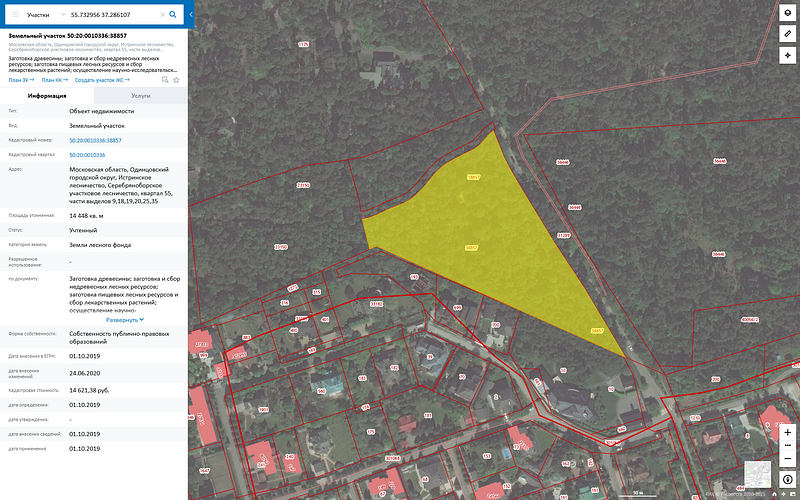Select the 'Информация' tab
Screen dimensions: 800x500
pos(47,95)
